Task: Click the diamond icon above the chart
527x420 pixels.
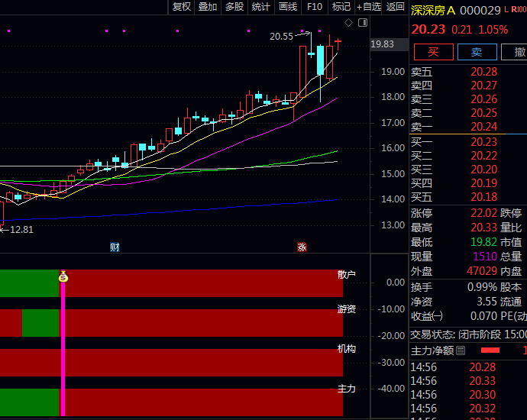Action: [348, 22]
